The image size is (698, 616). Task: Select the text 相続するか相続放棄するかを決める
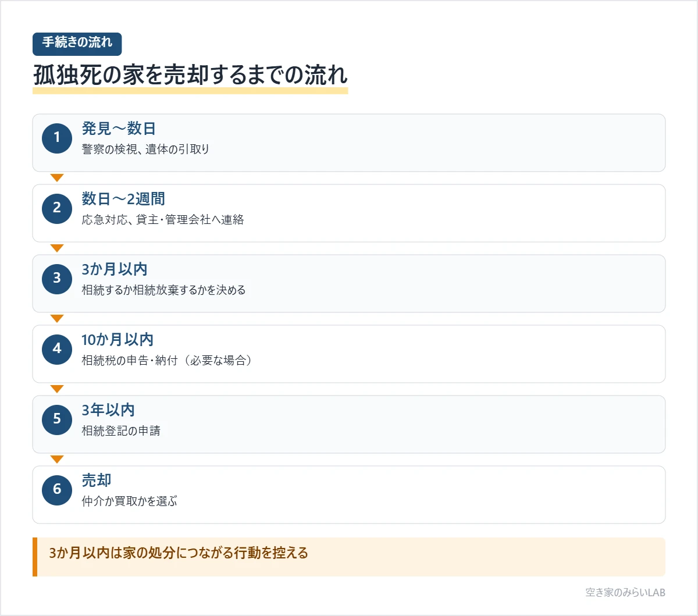(164, 290)
